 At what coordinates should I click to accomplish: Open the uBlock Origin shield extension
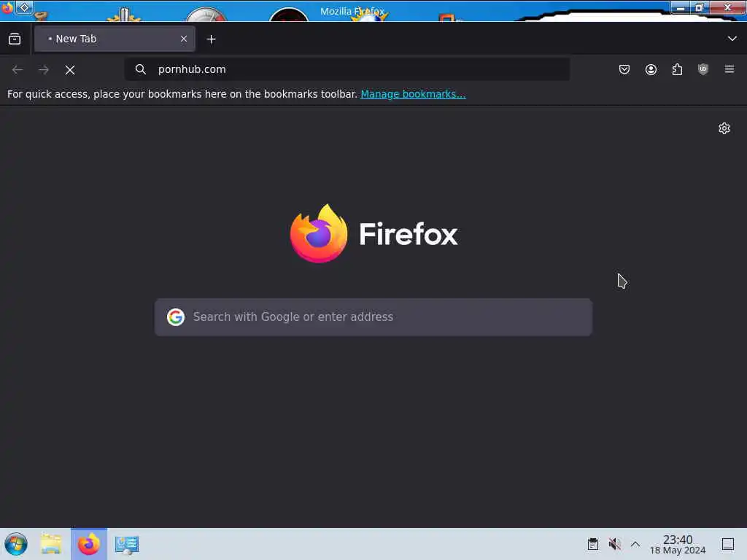tap(703, 69)
